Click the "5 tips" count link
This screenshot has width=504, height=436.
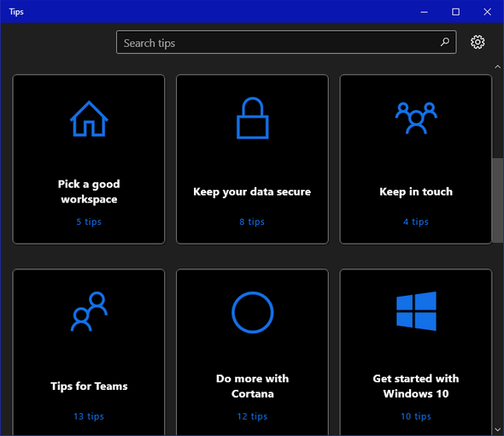point(89,221)
